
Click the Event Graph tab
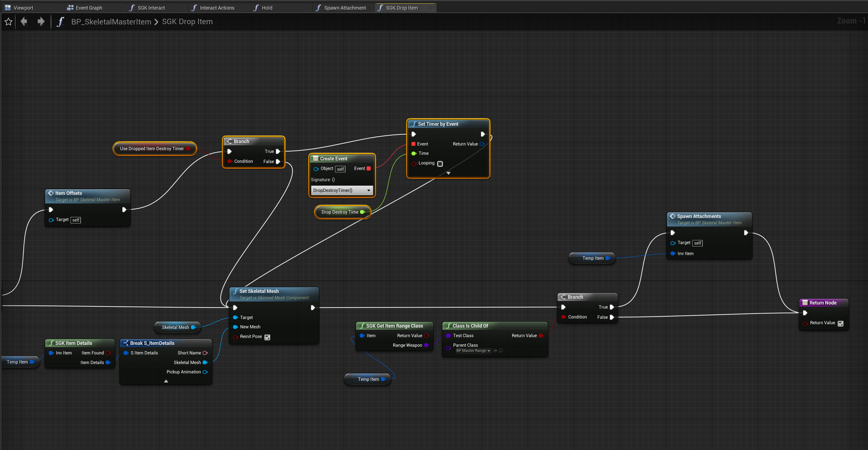[89, 8]
